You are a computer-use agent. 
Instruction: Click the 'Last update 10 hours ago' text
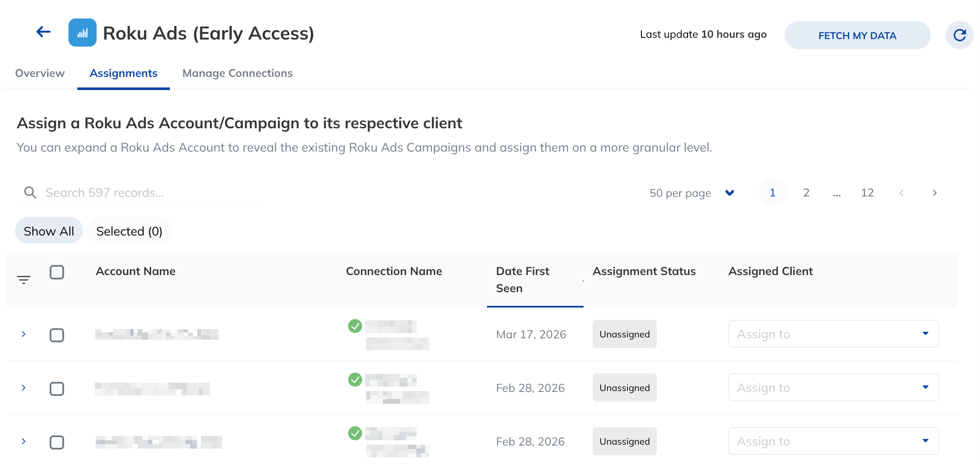tap(703, 34)
